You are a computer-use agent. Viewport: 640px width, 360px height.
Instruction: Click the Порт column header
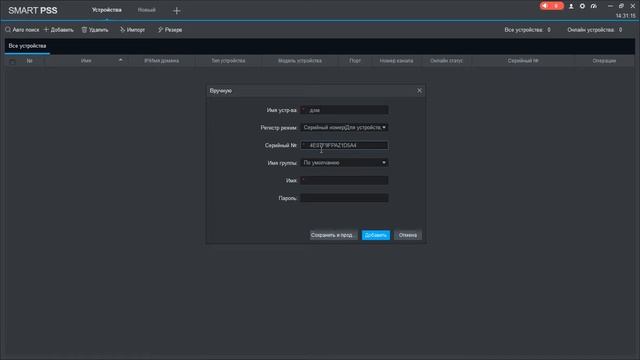point(355,61)
